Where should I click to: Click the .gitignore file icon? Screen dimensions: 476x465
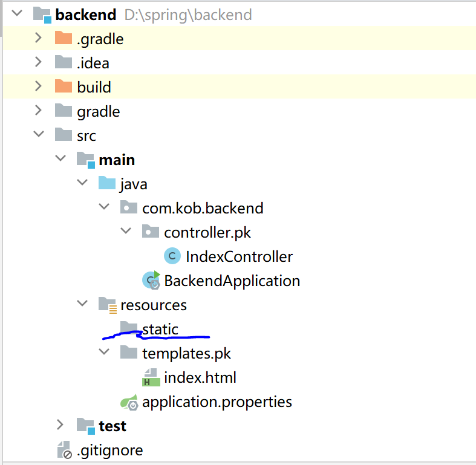[64, 450]
